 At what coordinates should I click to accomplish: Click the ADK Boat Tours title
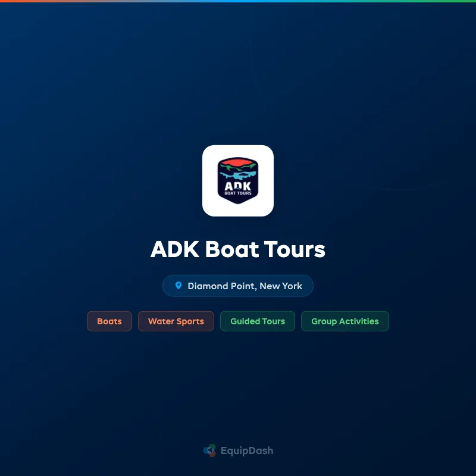[238, 249]
